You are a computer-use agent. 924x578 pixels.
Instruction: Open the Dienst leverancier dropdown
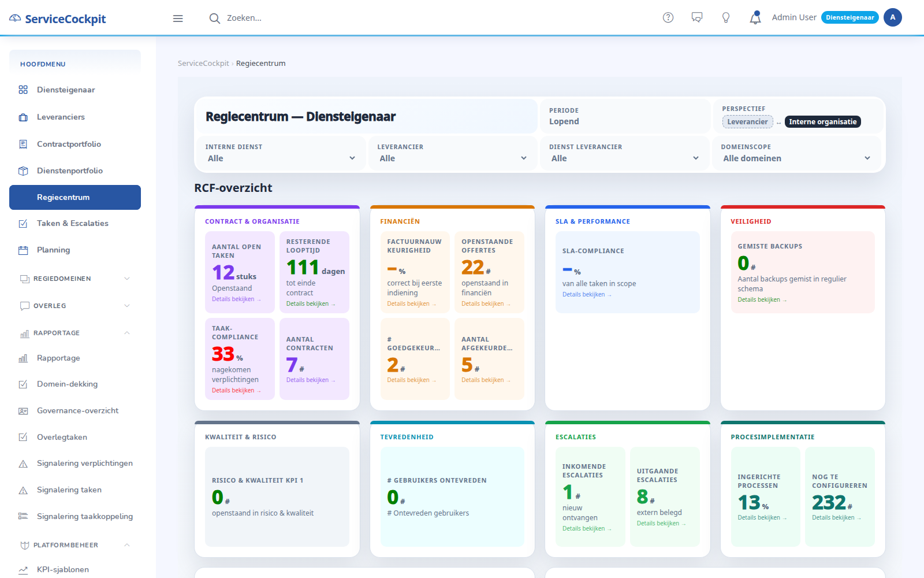click(624, 158)
